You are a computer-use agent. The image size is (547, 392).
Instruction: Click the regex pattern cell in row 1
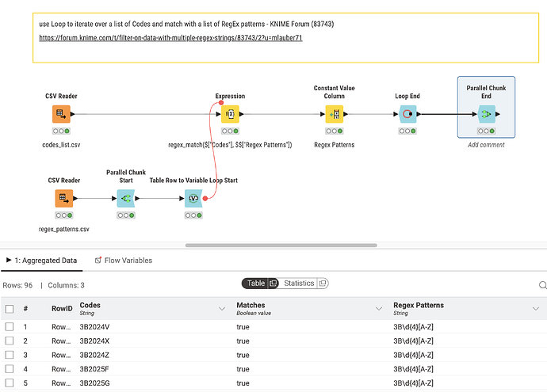pos(413,327)
